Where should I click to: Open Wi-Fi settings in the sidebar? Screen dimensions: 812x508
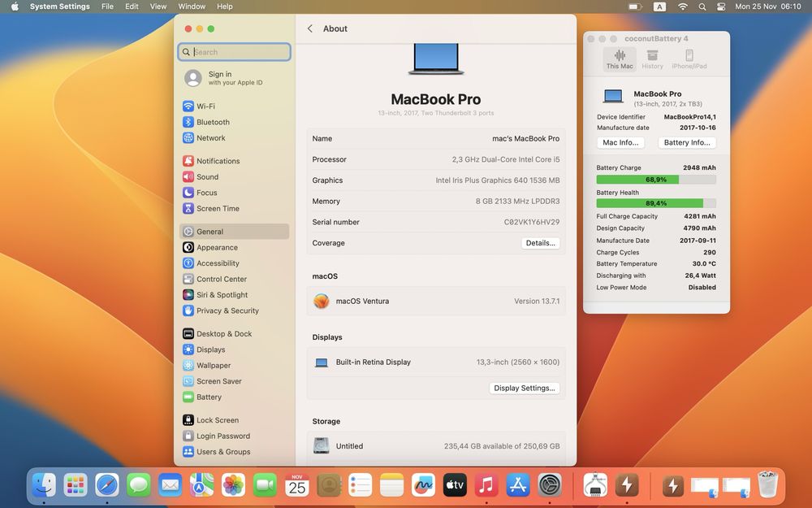[x=234, y=106]
